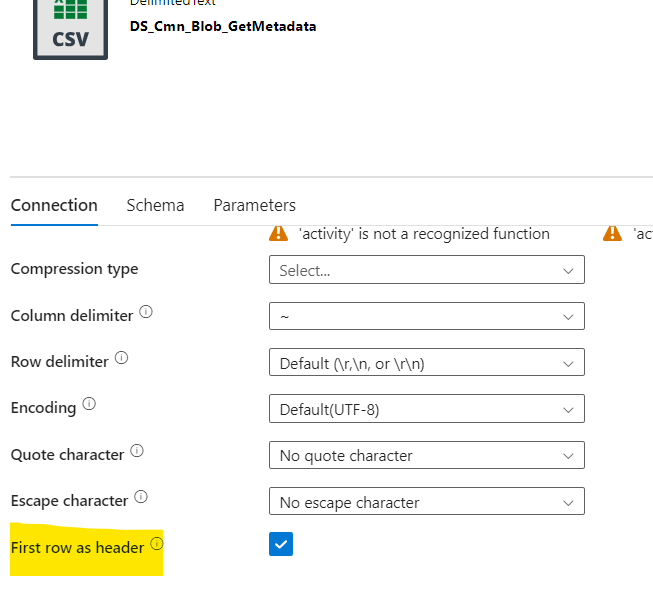Expand the Escape character dropdown
The image size is (653, 595).
point(426,502)
